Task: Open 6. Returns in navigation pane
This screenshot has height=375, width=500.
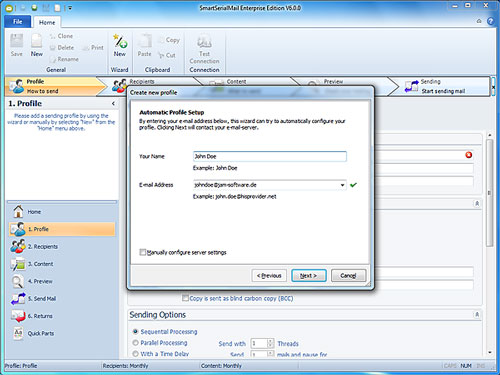Action: pos(62,316)
